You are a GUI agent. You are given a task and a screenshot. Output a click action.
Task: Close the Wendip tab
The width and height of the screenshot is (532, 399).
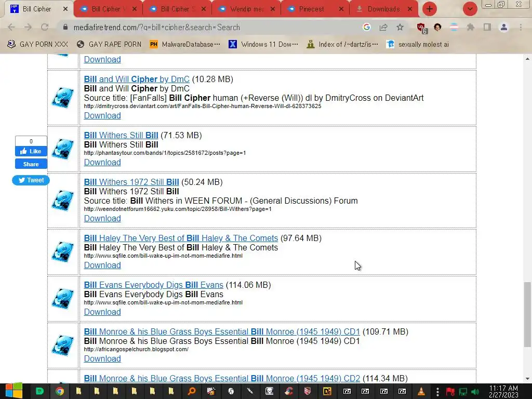tap(273, 9)
